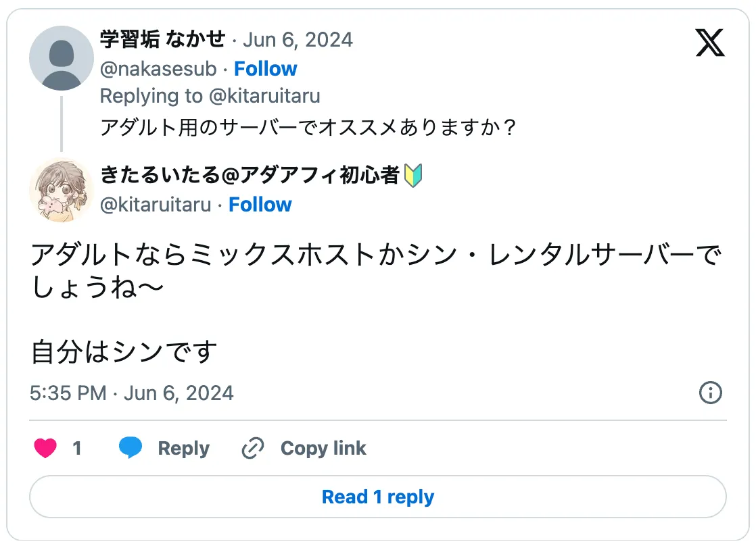Toggle Follow for @kitaruitaru
The height and width of the screenshot is (550, 756).
coord(260,204)
